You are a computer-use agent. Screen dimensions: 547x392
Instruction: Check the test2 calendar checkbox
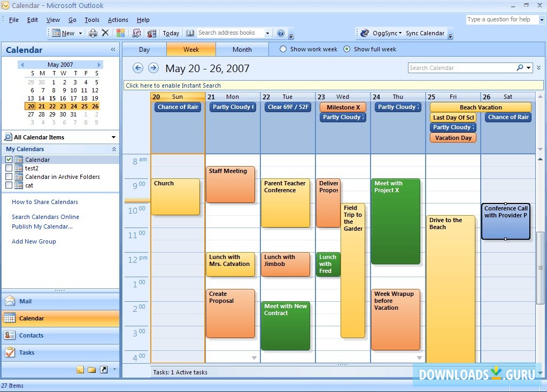pos(9,168)
